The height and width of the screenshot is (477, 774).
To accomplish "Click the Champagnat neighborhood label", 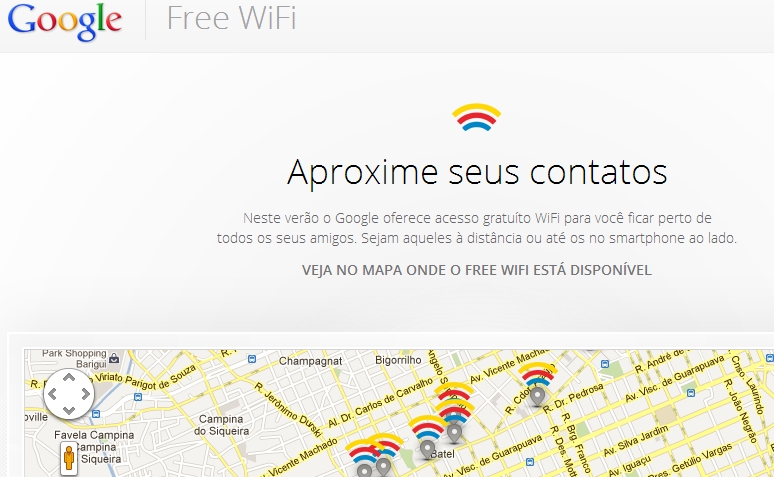I will point(310,361).
